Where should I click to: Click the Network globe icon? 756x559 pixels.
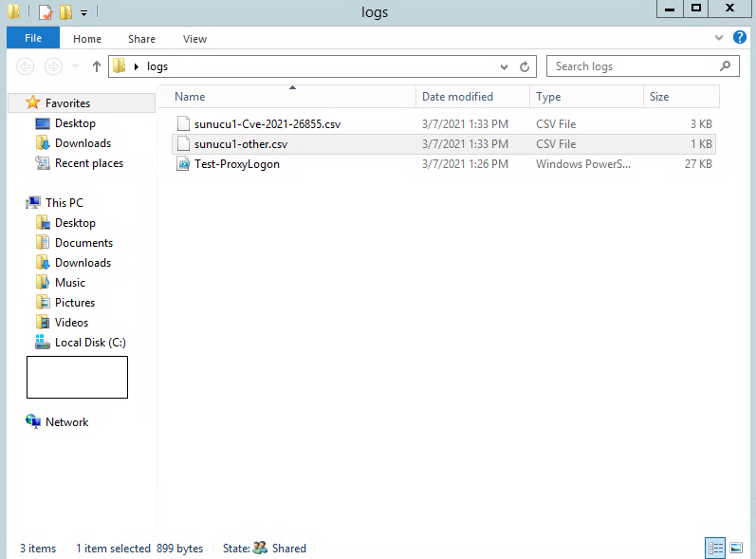pos(33,421)
